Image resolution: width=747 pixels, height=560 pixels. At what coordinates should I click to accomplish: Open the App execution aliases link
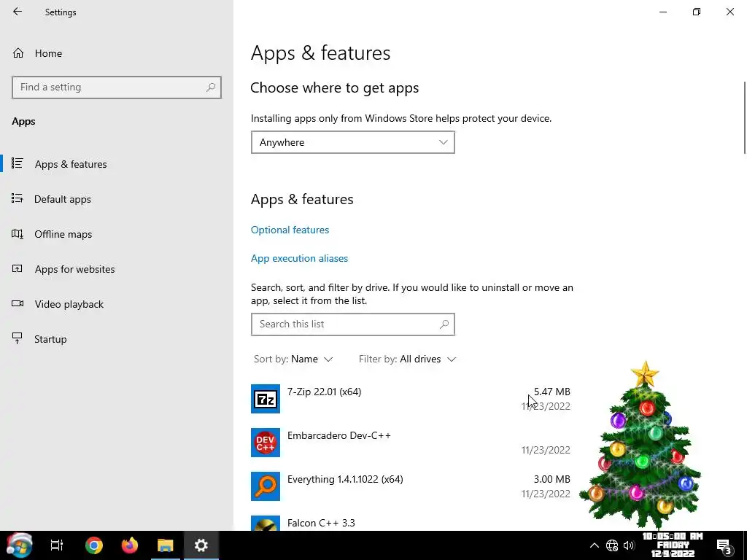click(299, 258)
